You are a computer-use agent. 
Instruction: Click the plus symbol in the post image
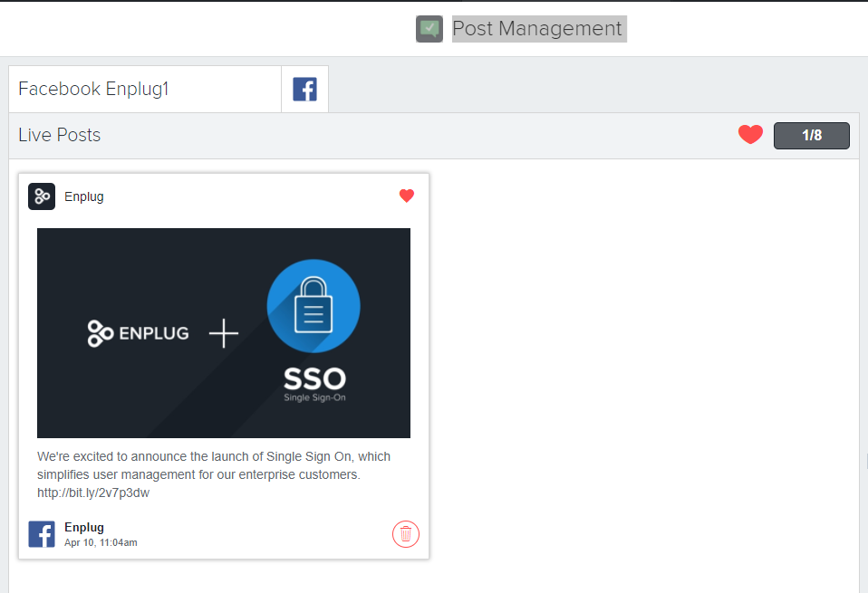click(x=223, y=332)
